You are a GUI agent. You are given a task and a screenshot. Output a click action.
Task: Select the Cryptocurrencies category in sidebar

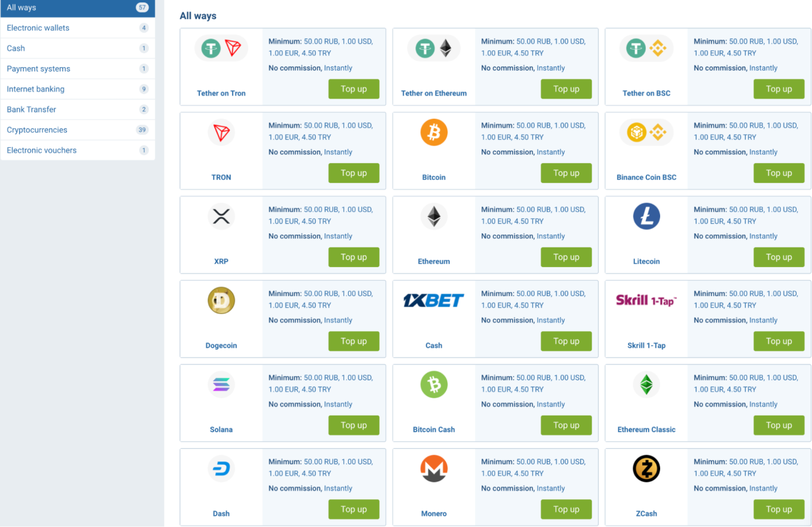[37, 130]
